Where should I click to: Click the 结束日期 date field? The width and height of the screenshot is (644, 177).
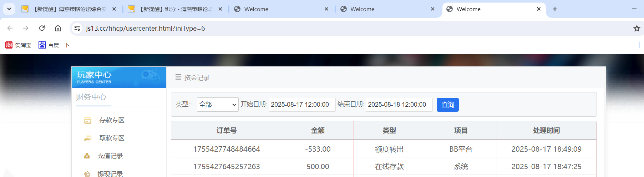pos(399,105)
